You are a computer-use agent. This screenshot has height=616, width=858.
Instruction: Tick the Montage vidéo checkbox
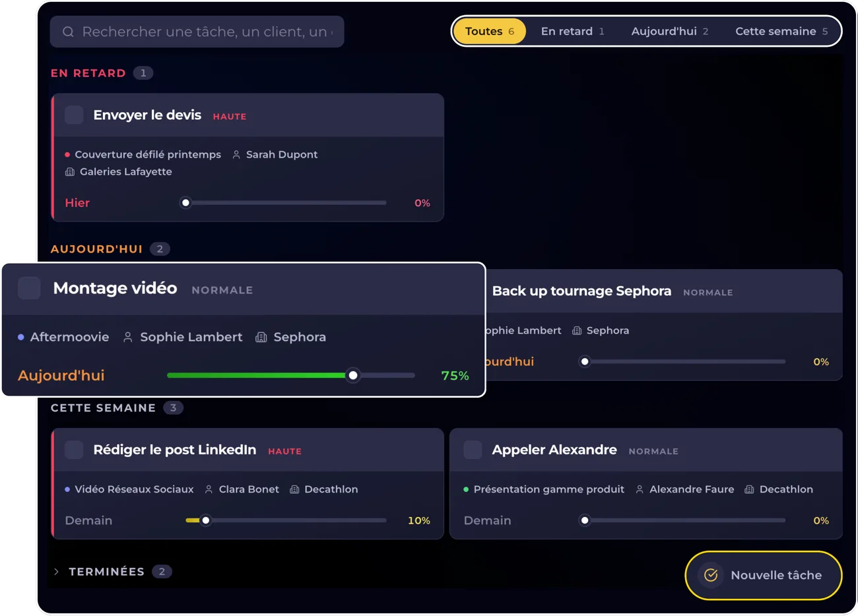[29, 288]
